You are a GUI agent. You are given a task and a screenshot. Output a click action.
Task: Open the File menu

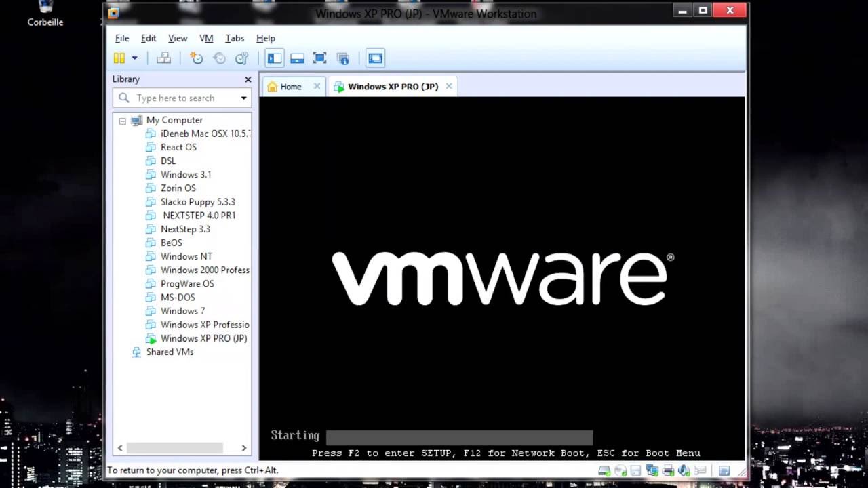[122, 38]
